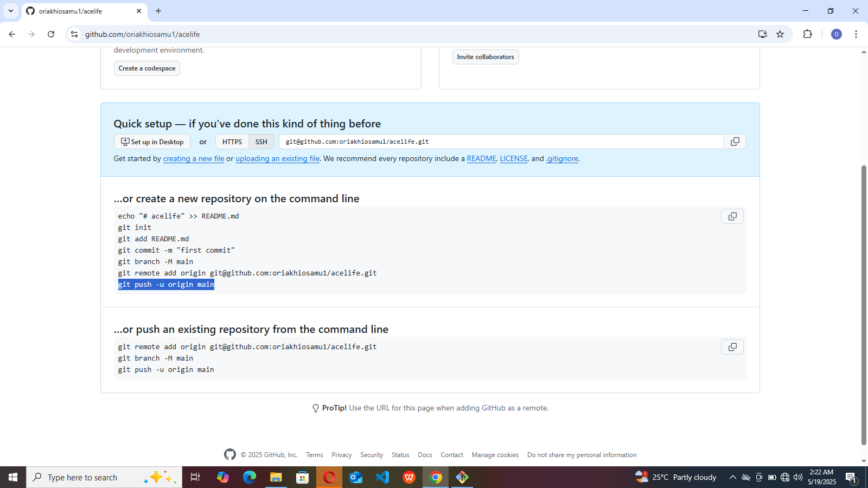
Task: Click Invite collaborators button
Action: tap(486, 57)
